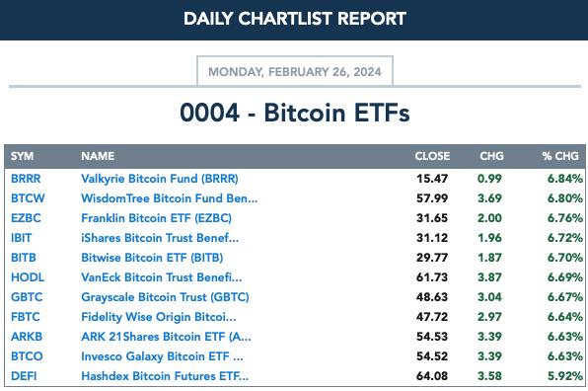Click the Monday, February 26, 2024 date box

tap(295, 71)
